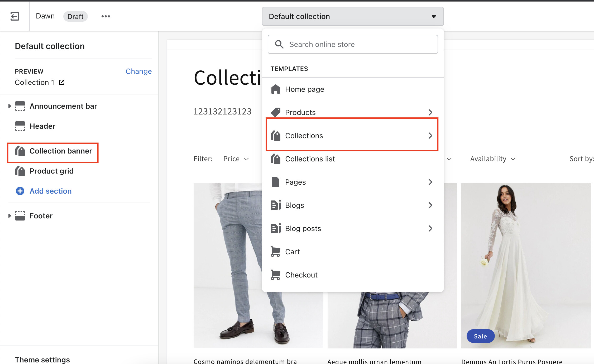Open the Availability filter dropdown
594x364 pixels.
[x=492, y=159]
